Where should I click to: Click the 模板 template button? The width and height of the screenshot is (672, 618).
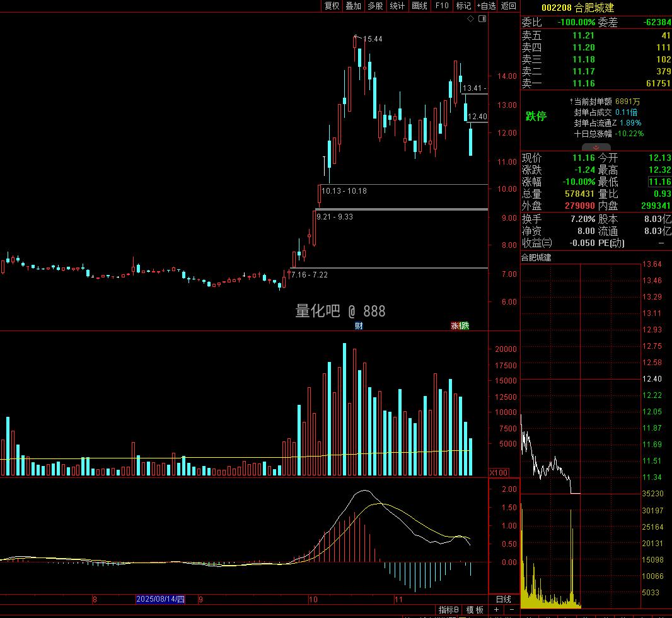pos(475,610)
